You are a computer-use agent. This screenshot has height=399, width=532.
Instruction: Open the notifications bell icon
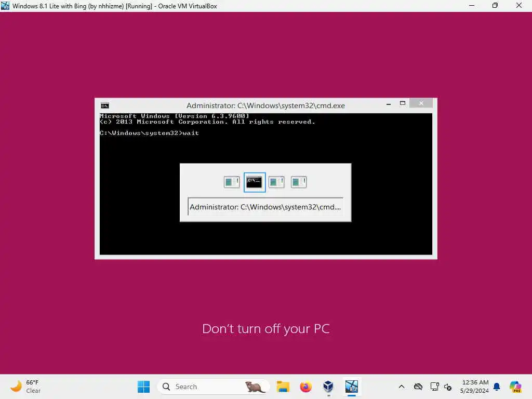(497, 387)
